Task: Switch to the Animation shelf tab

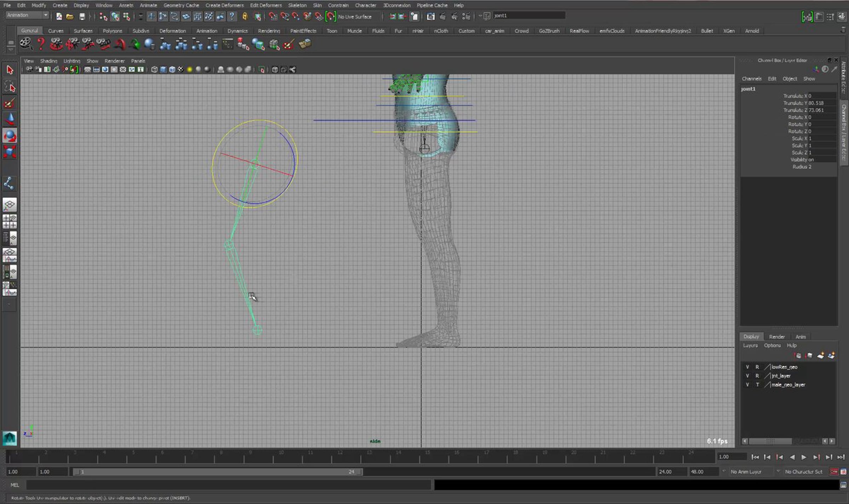Action: pyautogui.click(x=207, y=31)
